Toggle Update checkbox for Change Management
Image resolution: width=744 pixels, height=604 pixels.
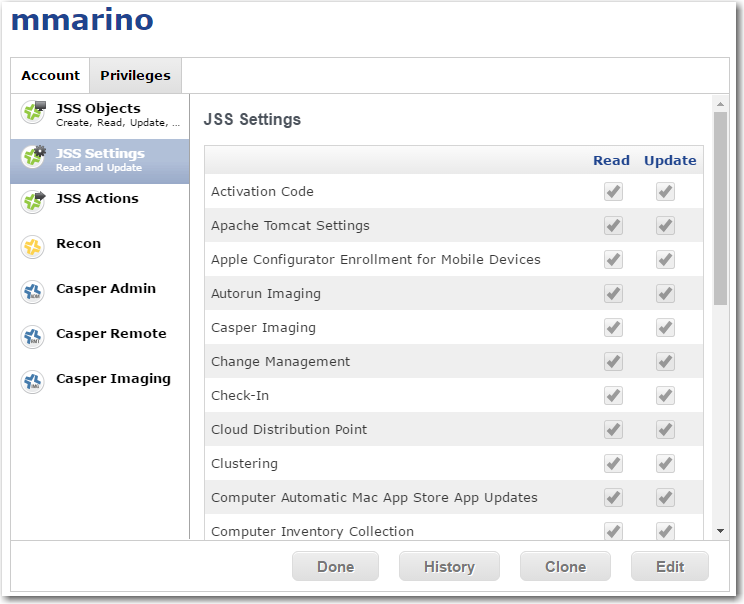click(665, 362)
